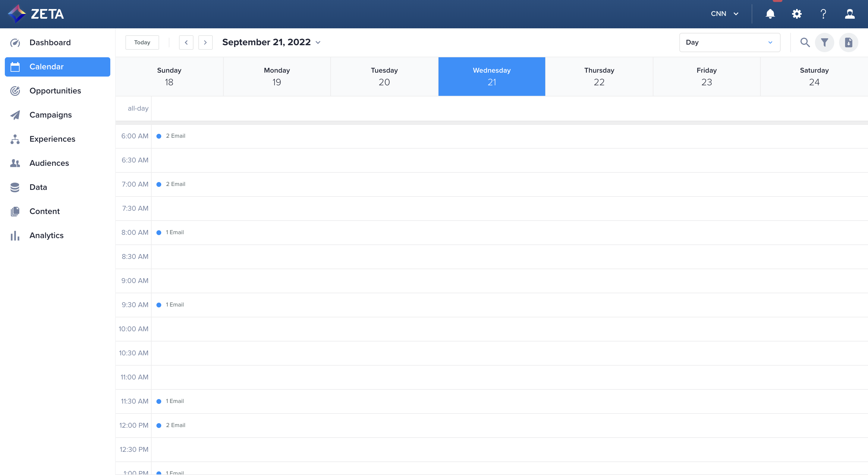Go to previous day arrow
Viewport: 868px width, 475px height.
pos(186,42)
